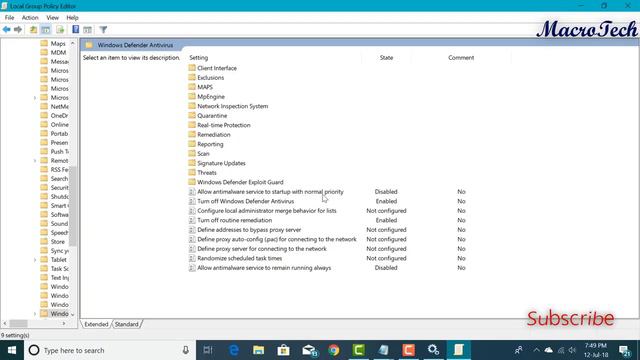Select "Network Inspection System" in the list
Screen dimensions: 640x360
pos(233,106)
